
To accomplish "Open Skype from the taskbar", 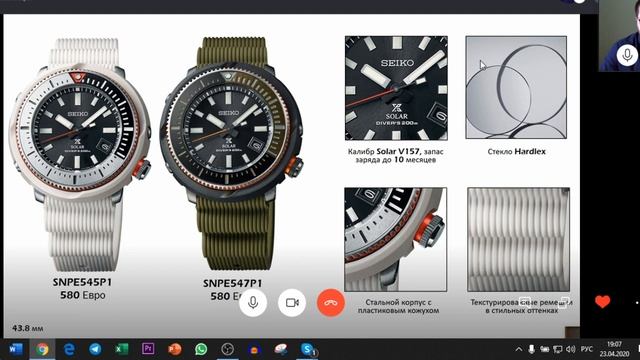I will 308,349.
